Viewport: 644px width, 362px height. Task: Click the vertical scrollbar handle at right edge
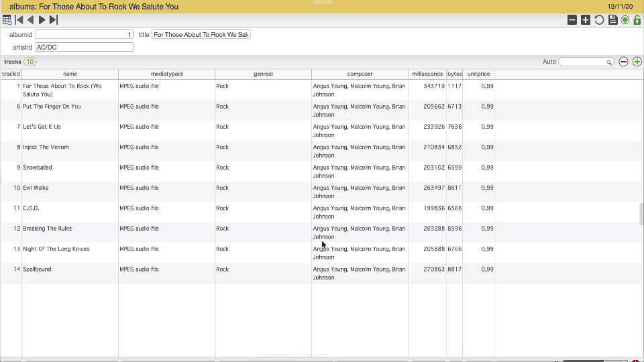641,214
